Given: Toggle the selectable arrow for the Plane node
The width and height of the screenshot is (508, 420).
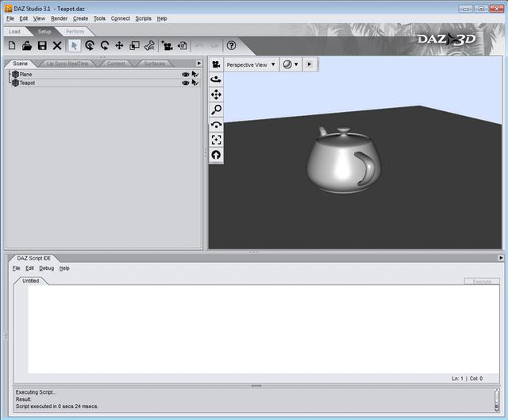Looking at the screenshot, I should point(195,74).
